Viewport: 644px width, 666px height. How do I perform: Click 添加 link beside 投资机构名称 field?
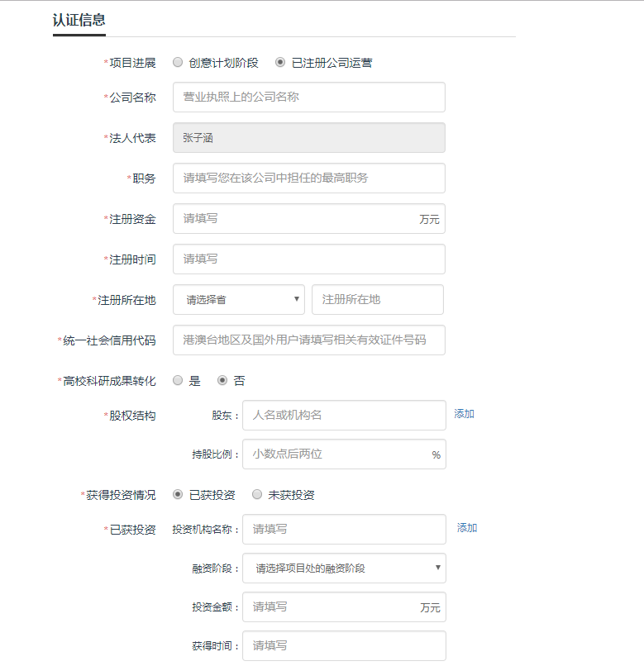(467, 528)
